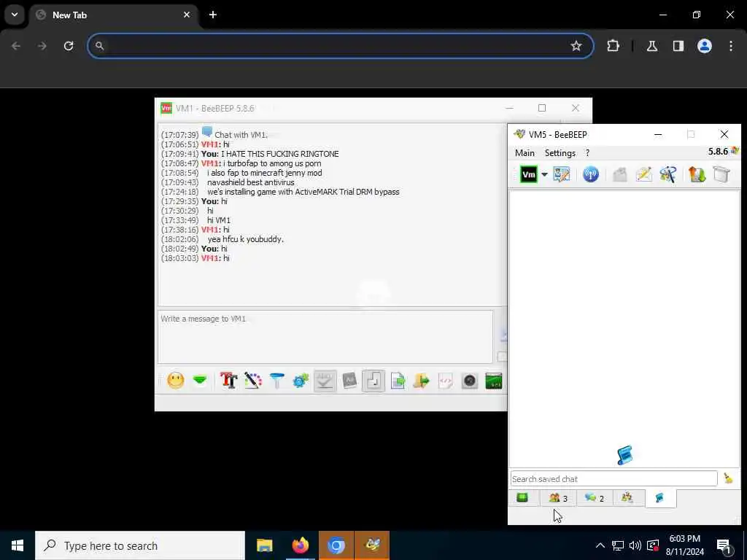Image resolution: width=747 pixels, height=560 pixels.
Task: Expand the Vm status dropdown arrow
Action: [544, 174]
